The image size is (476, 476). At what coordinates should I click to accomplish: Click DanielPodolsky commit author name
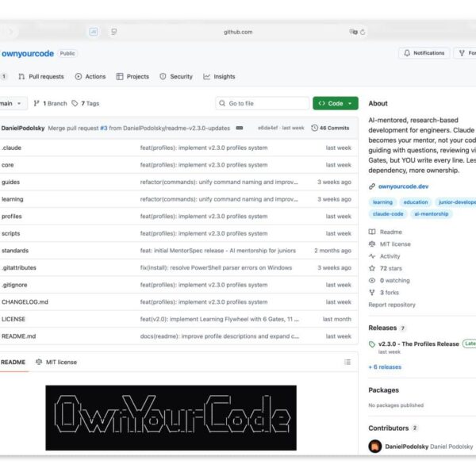click(23, 128)
